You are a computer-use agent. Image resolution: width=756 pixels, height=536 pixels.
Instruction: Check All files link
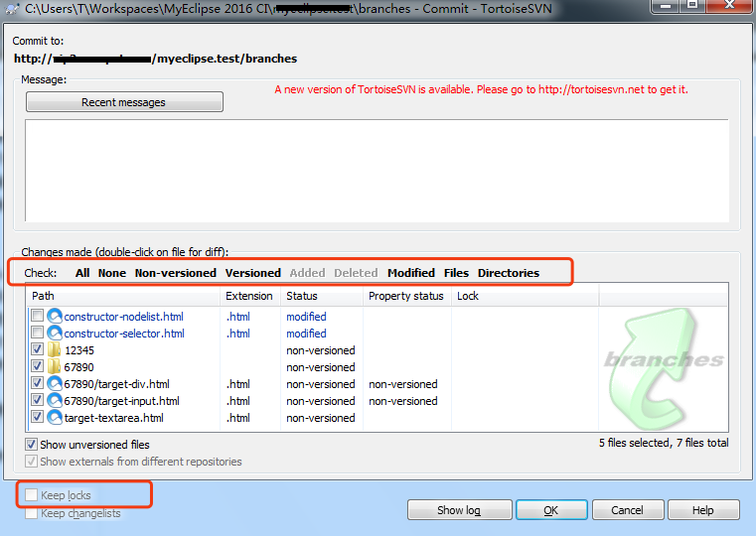click(x=82, y=273)
